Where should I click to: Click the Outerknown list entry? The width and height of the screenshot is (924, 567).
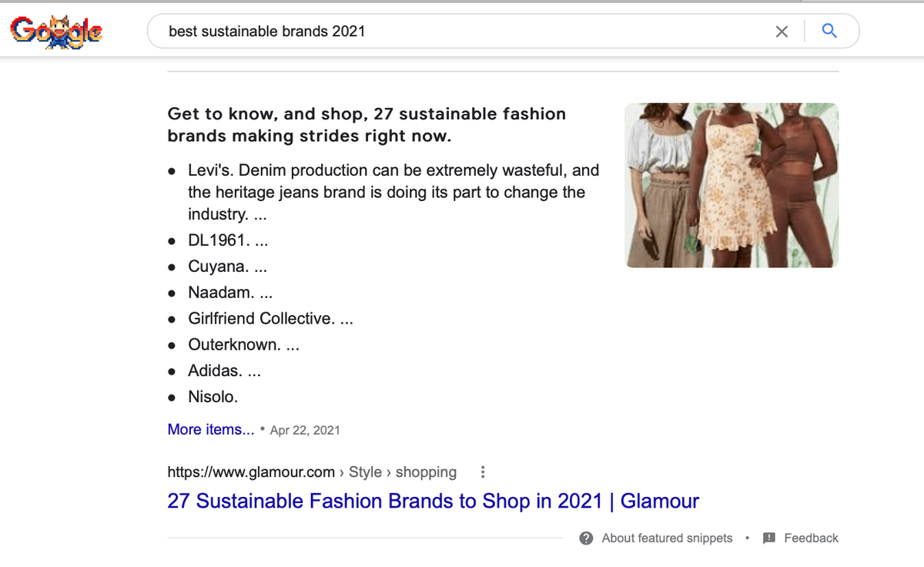click(234, 344)
